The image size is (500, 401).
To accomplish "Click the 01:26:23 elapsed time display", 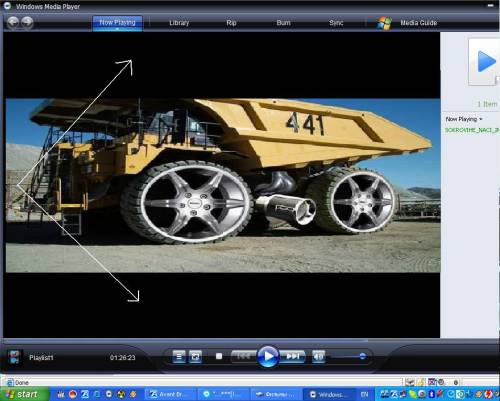I will (123, 358).
